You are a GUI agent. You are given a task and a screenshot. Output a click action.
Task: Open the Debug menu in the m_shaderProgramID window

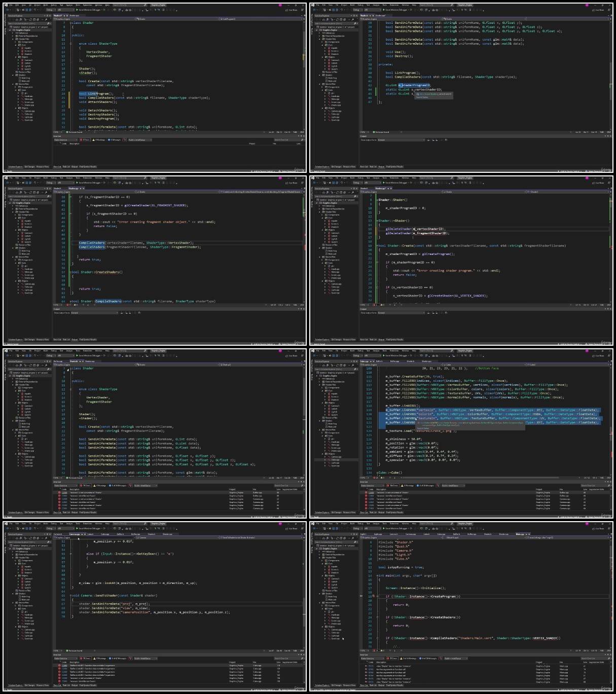(361, 5)
